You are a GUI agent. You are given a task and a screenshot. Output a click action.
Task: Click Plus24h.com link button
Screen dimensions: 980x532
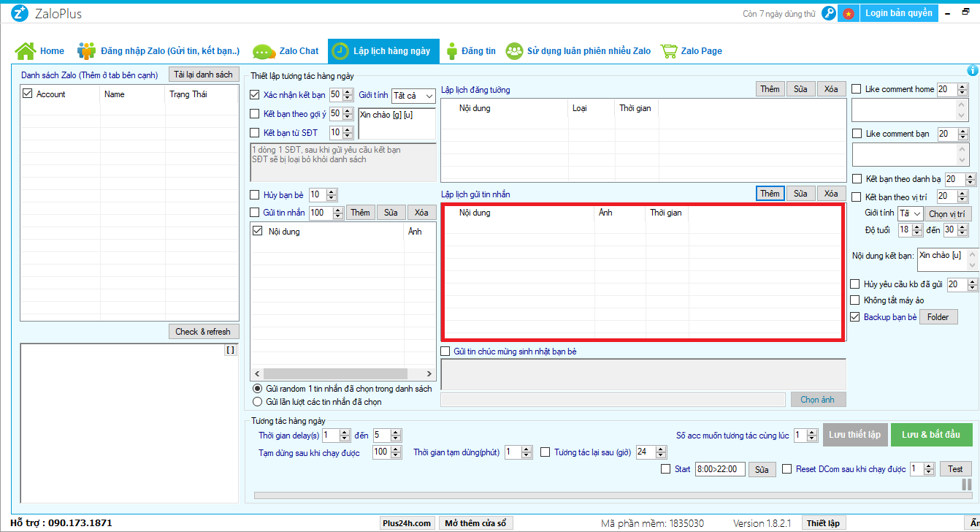click(x=407, y=522)
